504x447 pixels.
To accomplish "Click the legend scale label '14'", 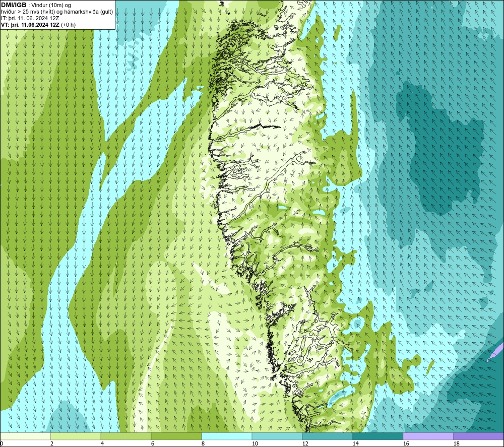I will [355, 443].
